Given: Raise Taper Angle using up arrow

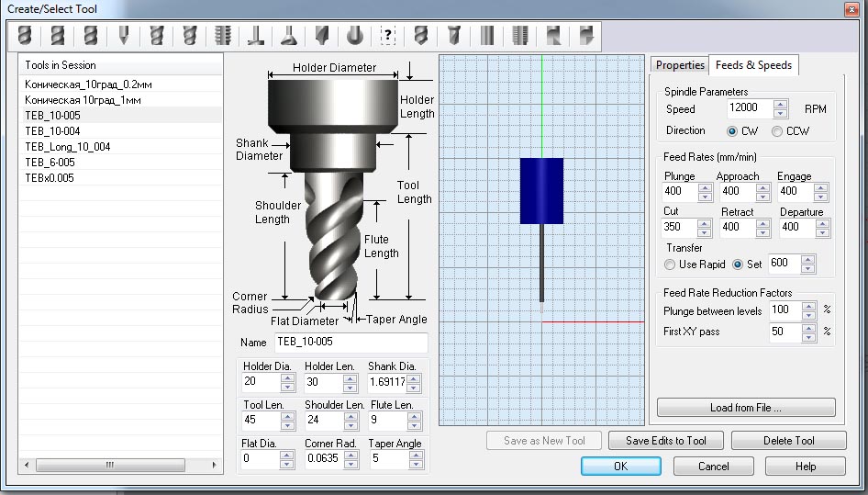Looking at the screenshot, I should point(415,454).
